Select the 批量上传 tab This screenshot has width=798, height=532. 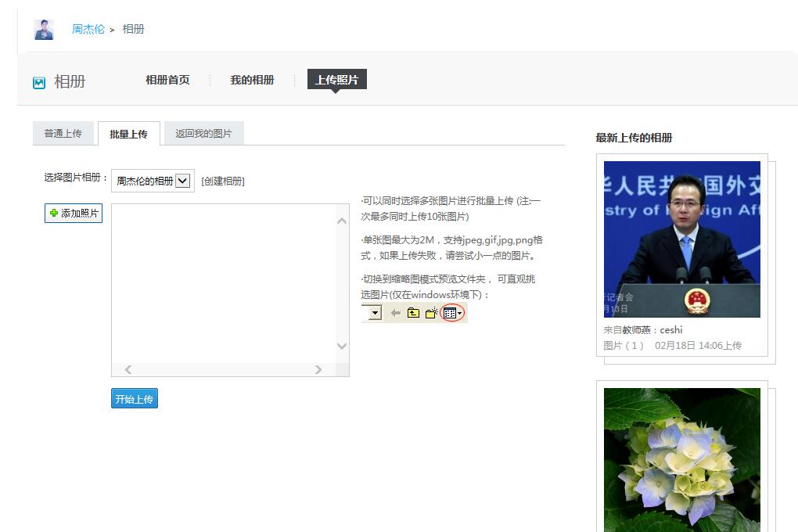pyautogui.click(x=129, y=134)
